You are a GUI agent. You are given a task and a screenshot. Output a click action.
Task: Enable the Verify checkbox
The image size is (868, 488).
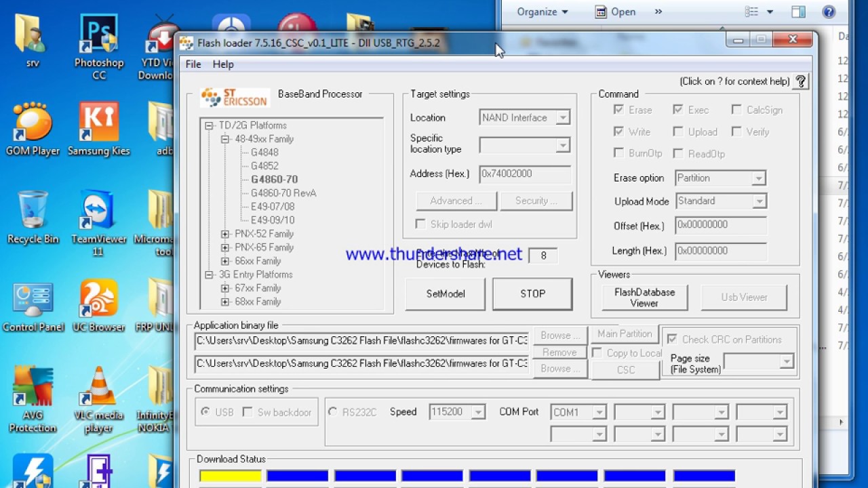(736, 131)
